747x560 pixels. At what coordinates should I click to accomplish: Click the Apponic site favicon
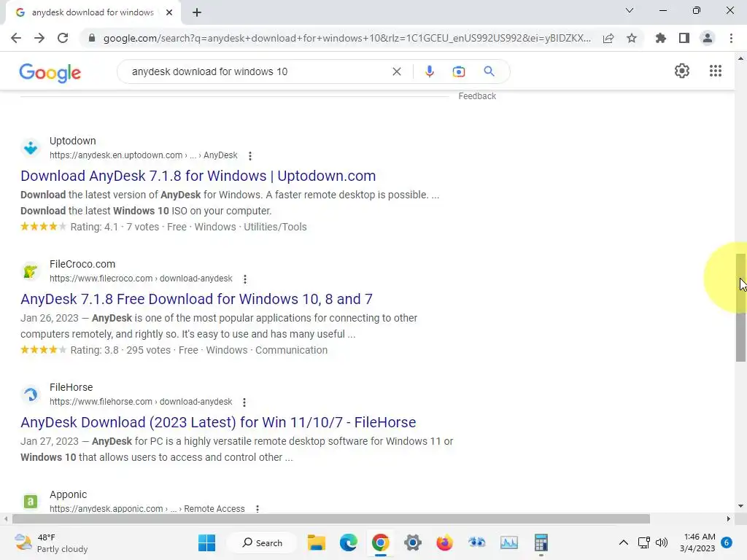[x=31, y=502]
